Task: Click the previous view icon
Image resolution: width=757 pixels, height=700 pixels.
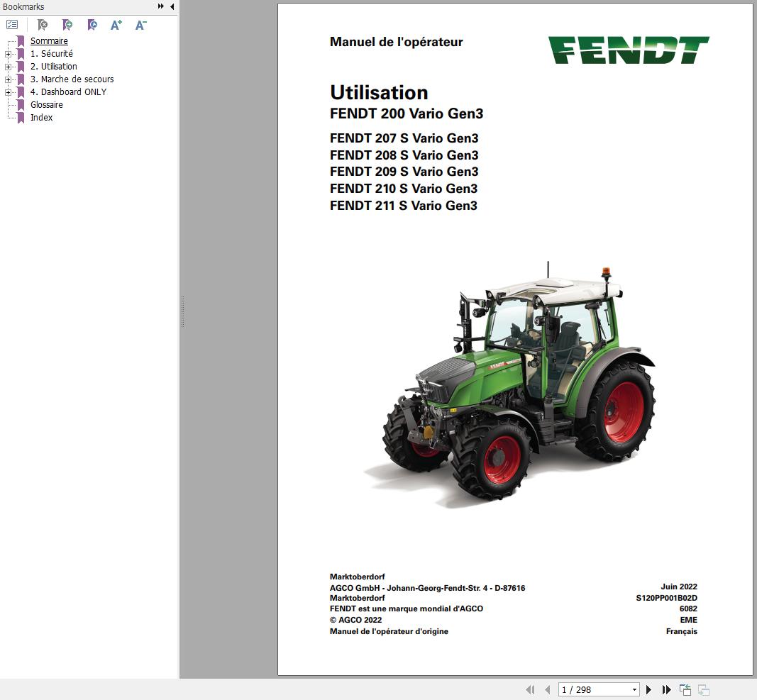Action: point(685,690)
